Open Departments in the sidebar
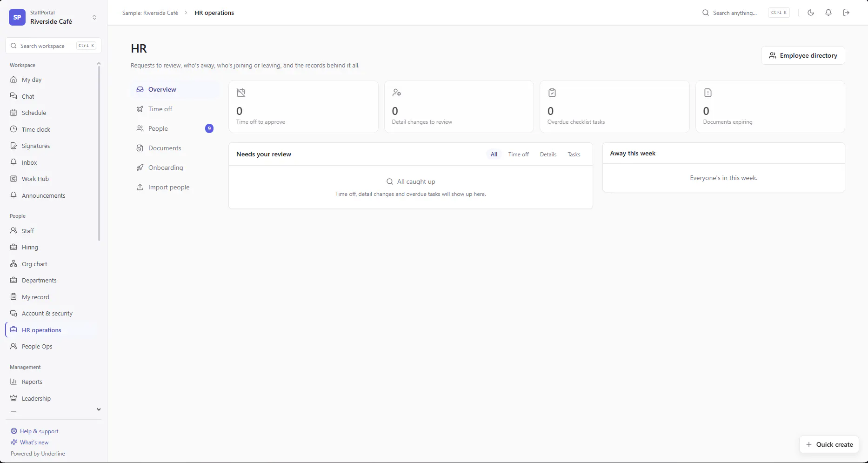This screenshot has height=463, width=868. [52, 280]
